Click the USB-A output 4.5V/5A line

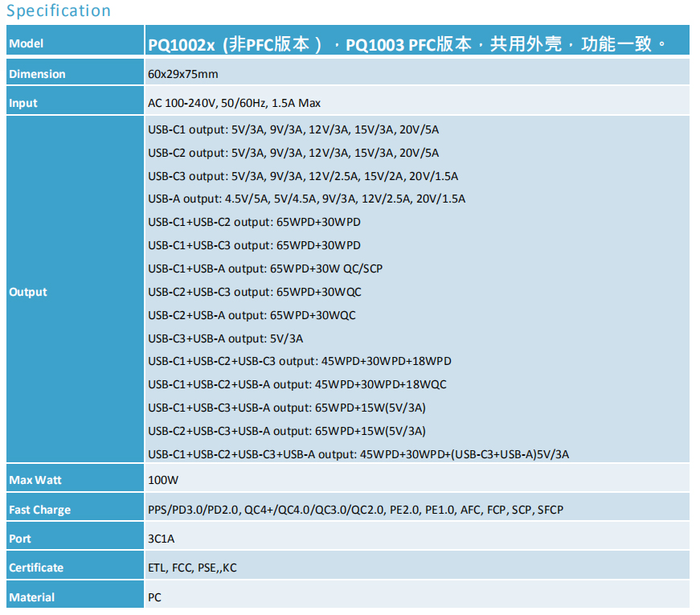coord(306,199)
